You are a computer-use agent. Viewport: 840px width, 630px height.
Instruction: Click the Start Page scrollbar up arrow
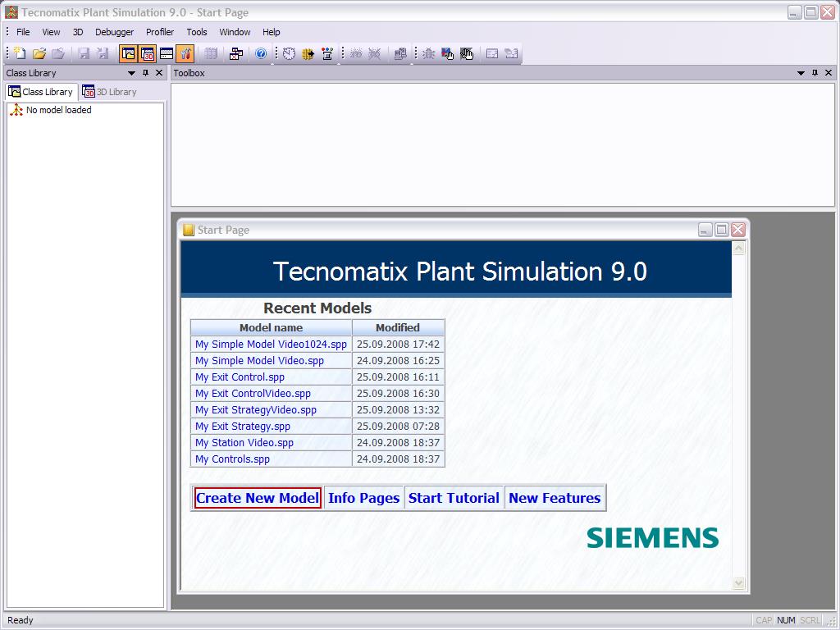click(x=739, y=248)
